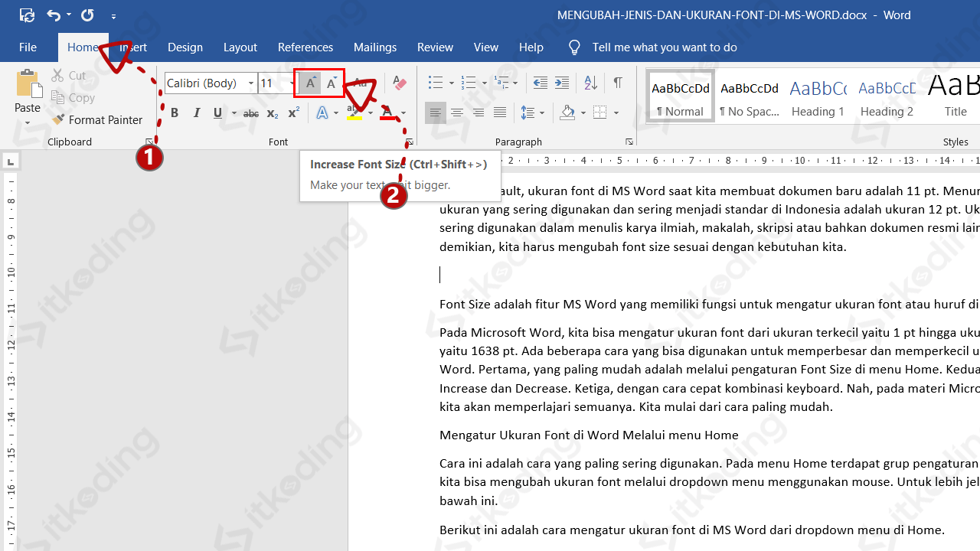
Task: Click the Decrease Indent icon
Action: click(540, 83)
